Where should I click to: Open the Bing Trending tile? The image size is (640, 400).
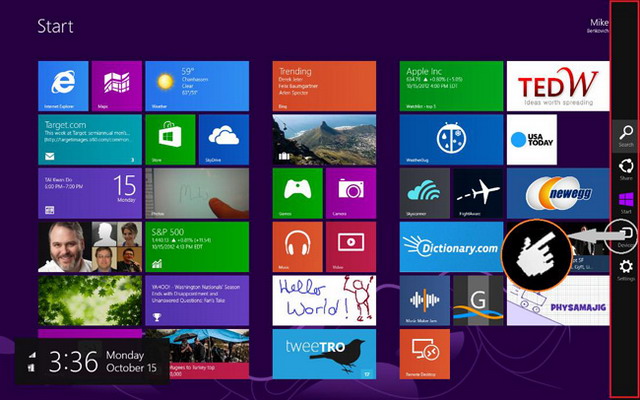click(324, 86)
